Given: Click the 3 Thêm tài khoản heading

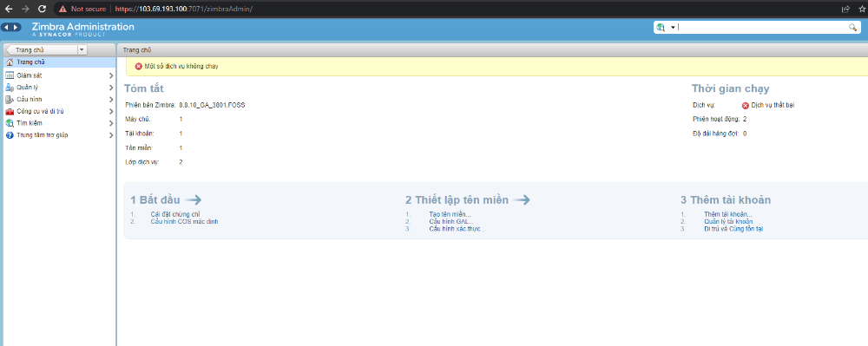Looking at the screenshot, I should (725, 200).
